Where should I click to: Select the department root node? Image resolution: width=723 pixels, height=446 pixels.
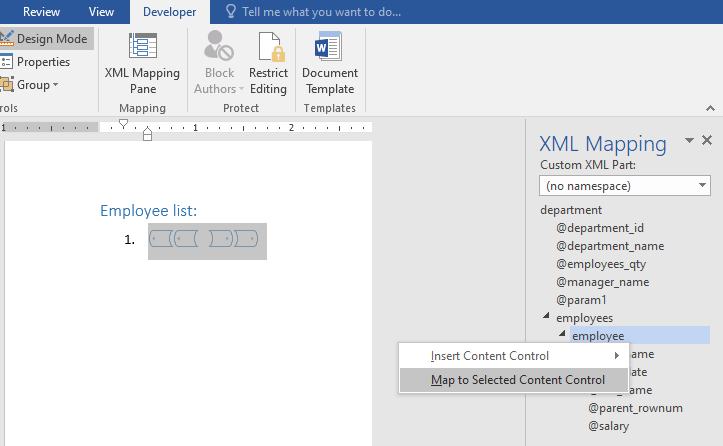point(571,210)
